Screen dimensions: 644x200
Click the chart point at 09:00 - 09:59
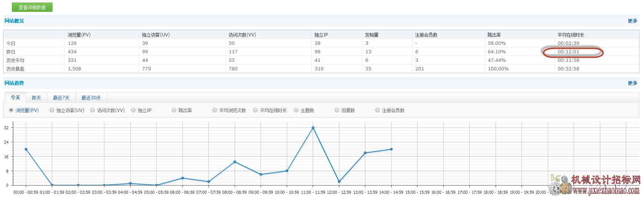261,174
